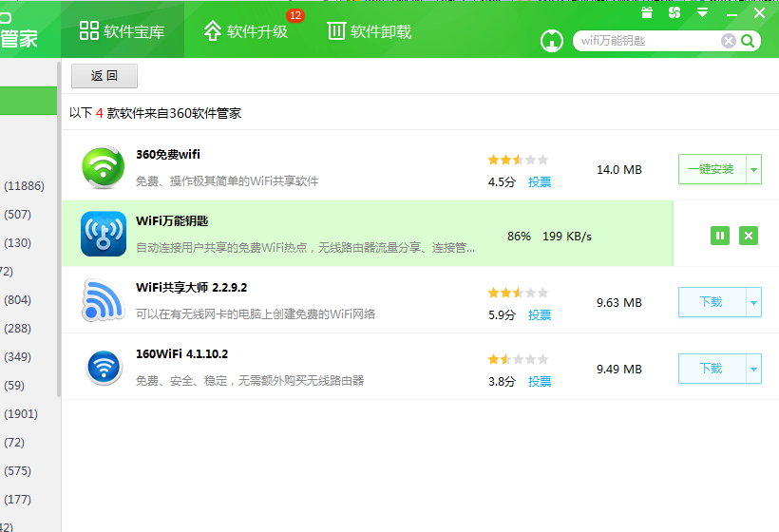Open the 360免费wifi title
The height and width of the screenshot is (532, 779).
pos(168,155)
